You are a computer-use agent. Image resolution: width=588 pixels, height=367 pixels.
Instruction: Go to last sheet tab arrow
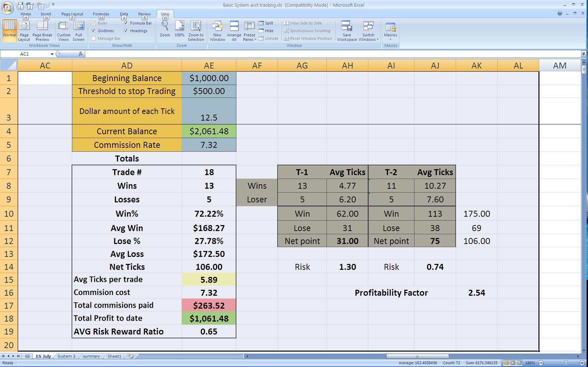pos(19,356)
